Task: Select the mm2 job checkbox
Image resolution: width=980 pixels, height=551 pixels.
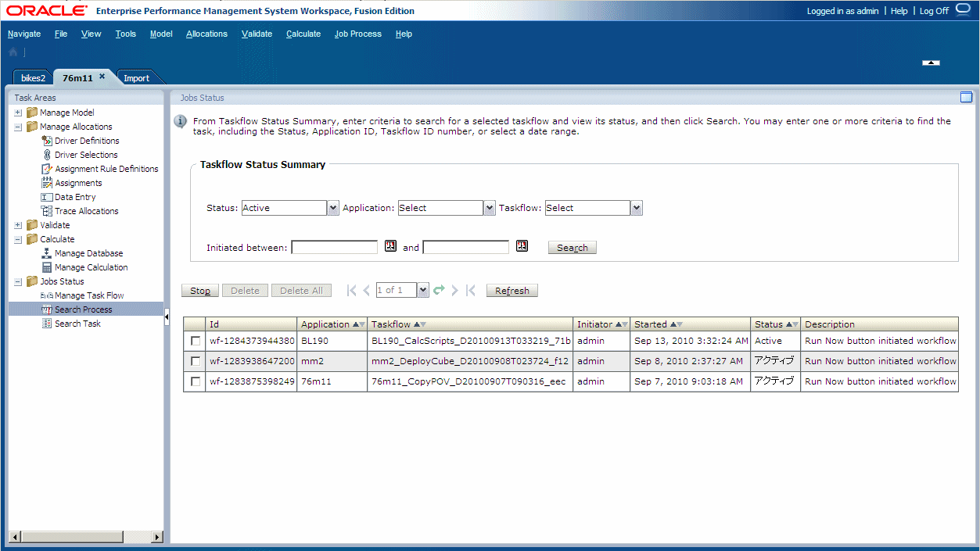Action: [x=194, y=361]
